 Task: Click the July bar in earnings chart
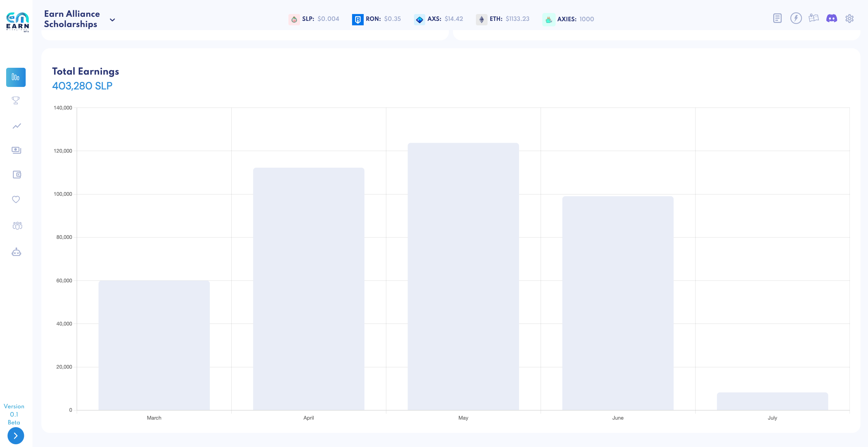tap(773, 401)
